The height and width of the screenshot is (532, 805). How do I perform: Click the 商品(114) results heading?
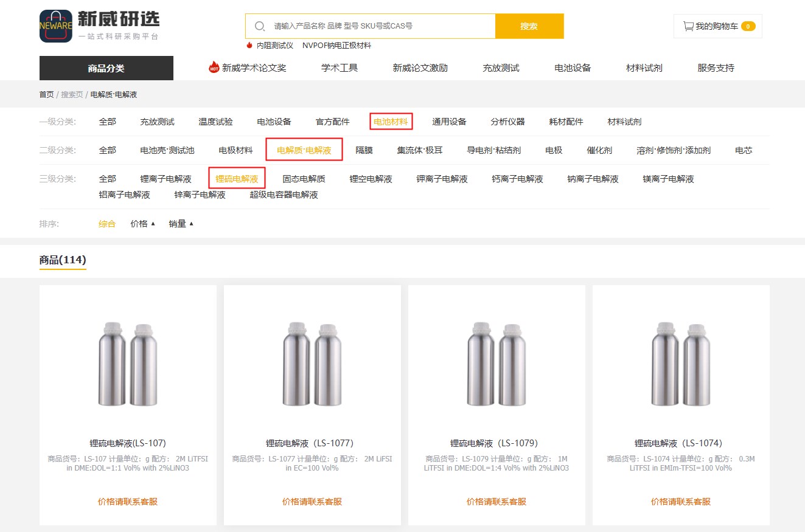point(63,260)
